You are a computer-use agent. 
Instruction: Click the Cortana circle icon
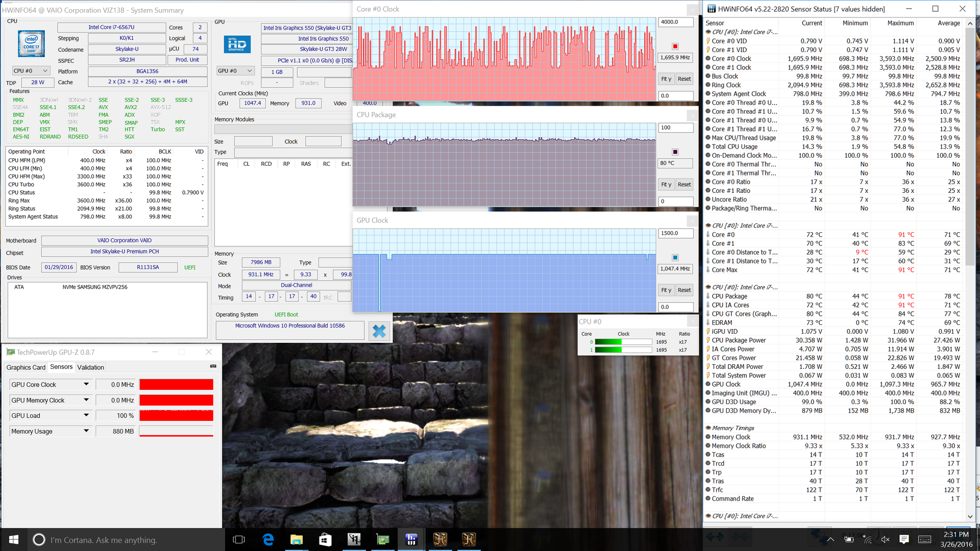pos(39,540)
